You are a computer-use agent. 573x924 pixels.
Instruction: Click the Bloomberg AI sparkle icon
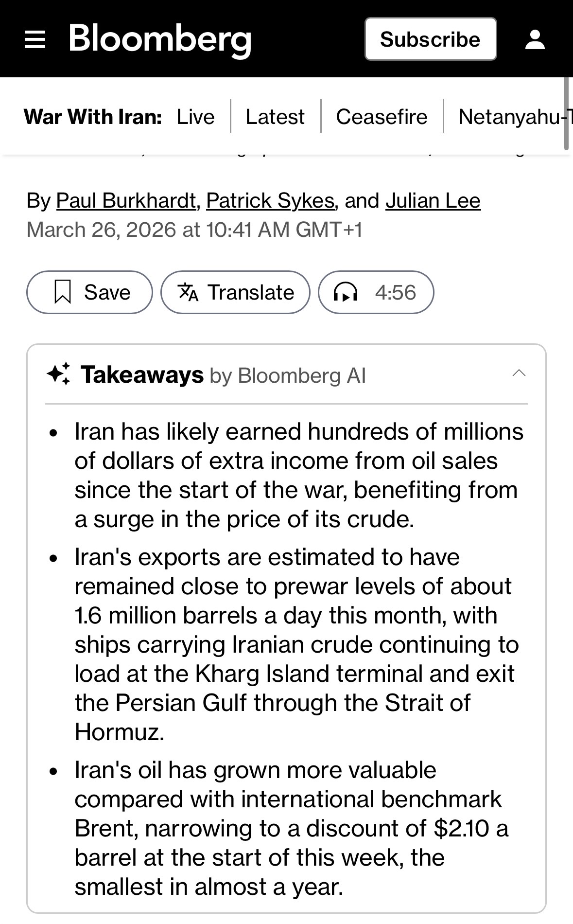[58, 374]
